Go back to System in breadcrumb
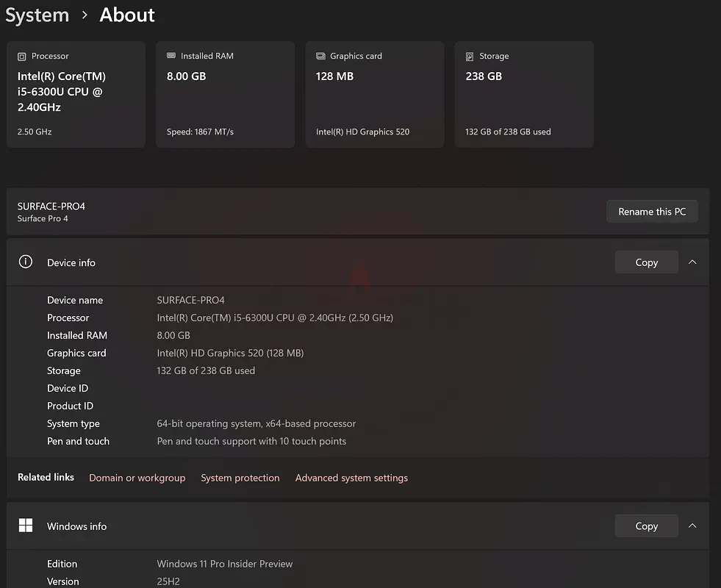The height and width of the screenshot is (588, 721). (37, 15)
